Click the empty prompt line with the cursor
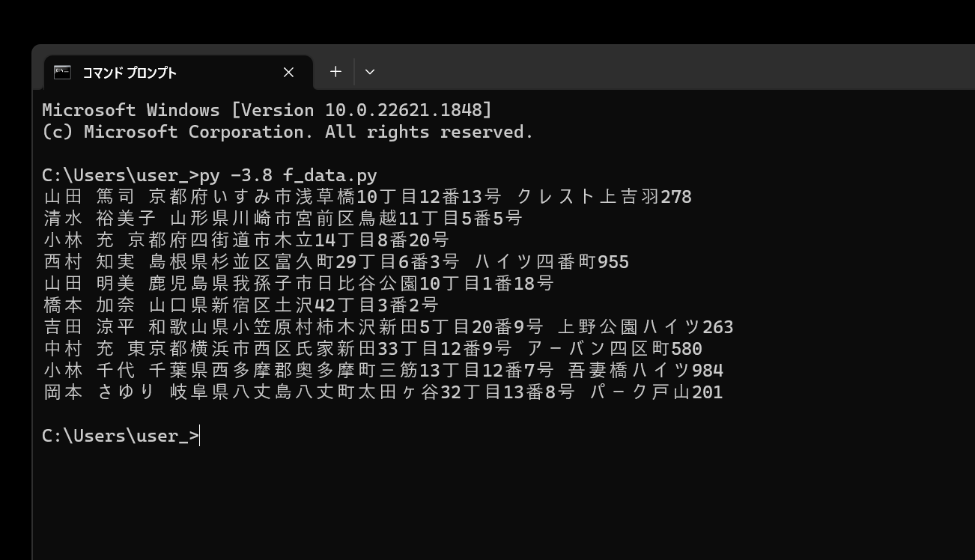Screen dimensions: 975x560 point(121,436)
